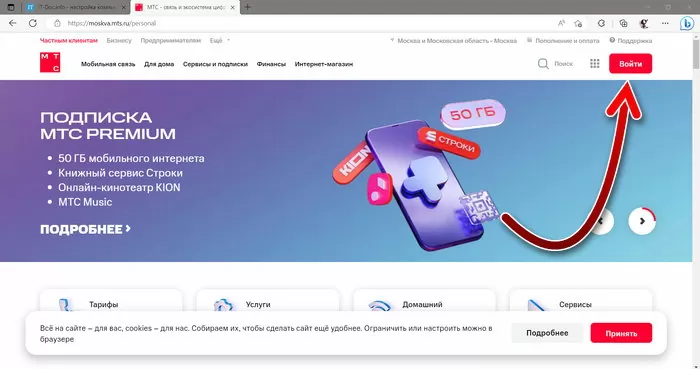Screen dimensions: 700x369
Task: Click the MTS red logo
Action: coord(50,62)
